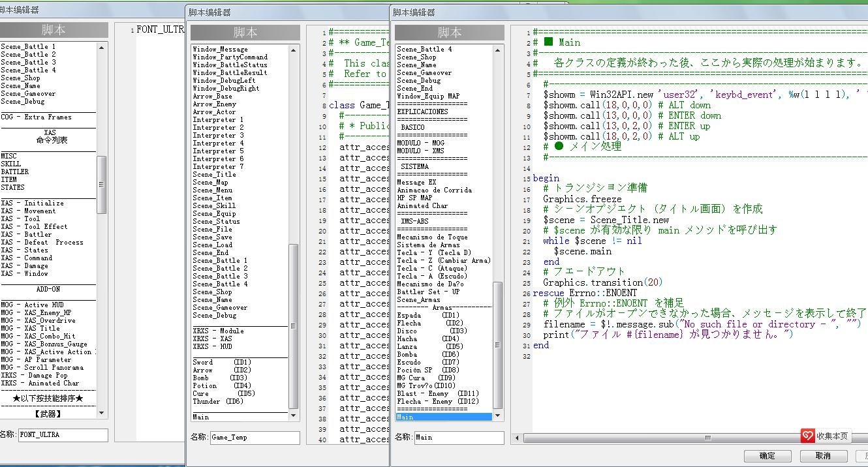
Task: Click the 确定 button
Action: (767, 455)
